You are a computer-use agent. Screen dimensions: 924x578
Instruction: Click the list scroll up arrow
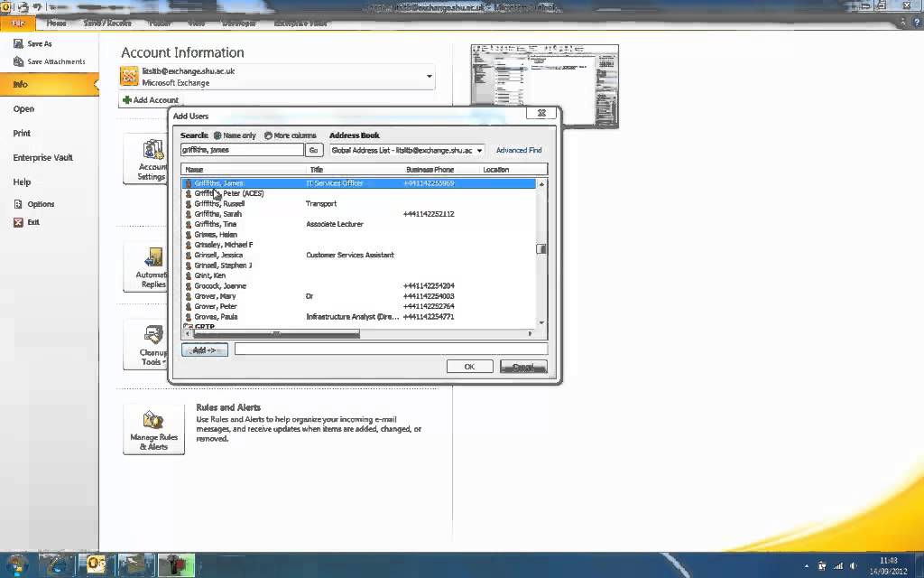pyautogui.click(x=541, y=184)
